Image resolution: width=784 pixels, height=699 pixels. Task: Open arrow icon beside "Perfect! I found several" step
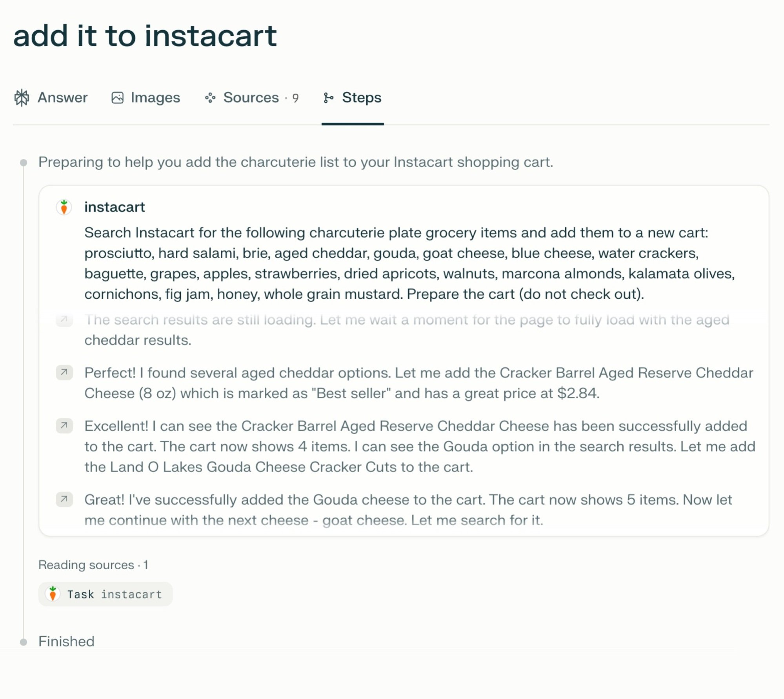click(64, 372)
